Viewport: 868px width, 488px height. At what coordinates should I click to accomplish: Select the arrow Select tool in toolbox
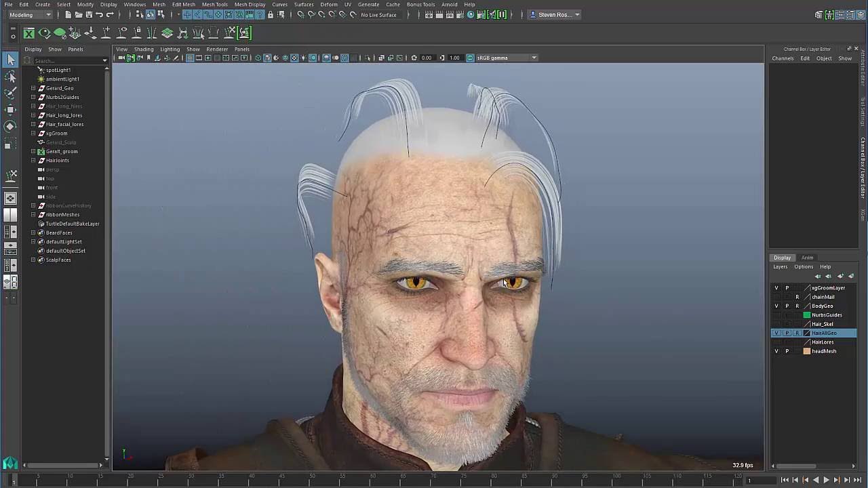pos(10,60)
